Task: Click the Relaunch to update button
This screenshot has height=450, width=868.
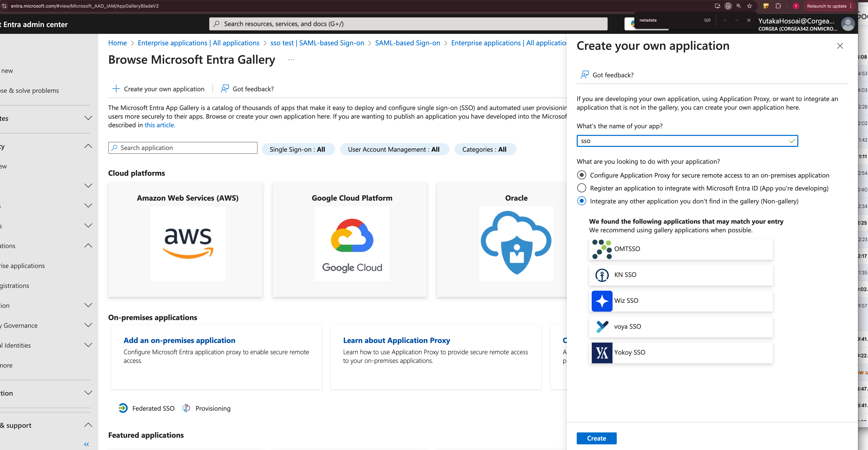Action: [827, 6]
